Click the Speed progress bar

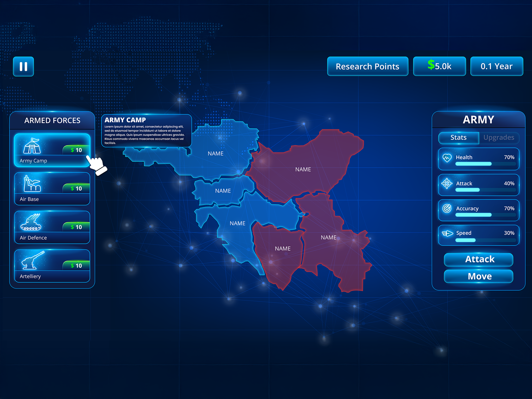click(x=486, y=240)
